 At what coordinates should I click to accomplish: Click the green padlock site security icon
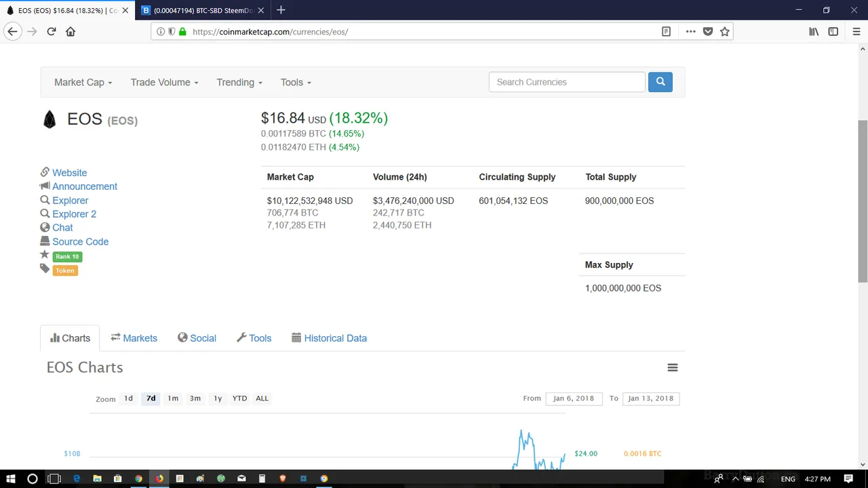182,31
